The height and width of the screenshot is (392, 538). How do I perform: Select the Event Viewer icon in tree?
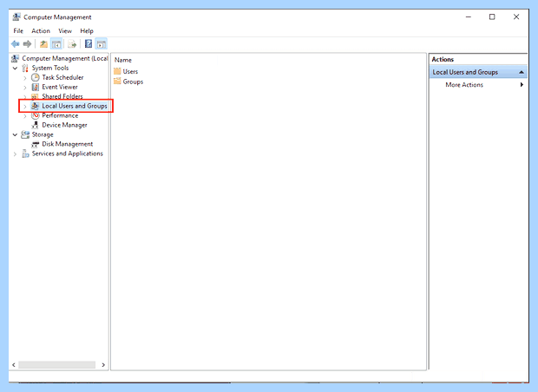coord(36,87)
